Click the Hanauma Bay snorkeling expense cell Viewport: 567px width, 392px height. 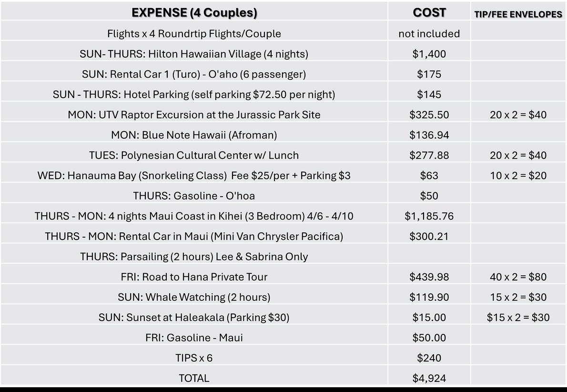[194, 176]
